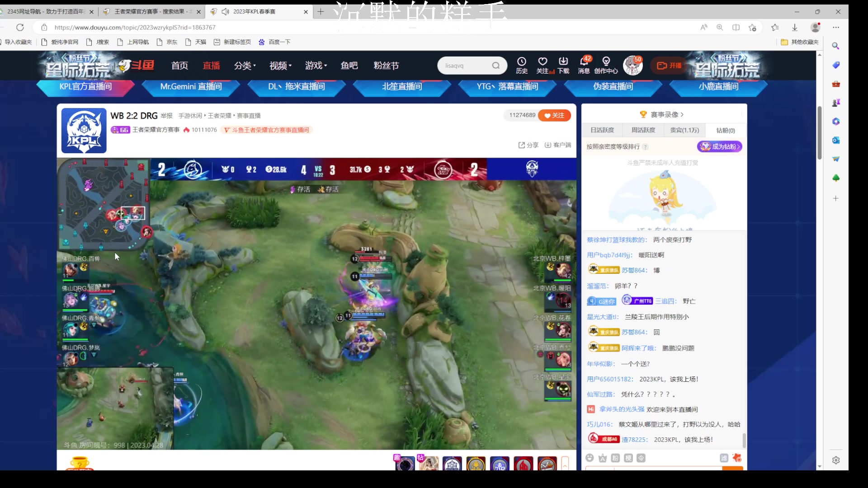Click the chat 滤 filter icon
This screenshot has width=868, height=488.
[x=724, y=458]
